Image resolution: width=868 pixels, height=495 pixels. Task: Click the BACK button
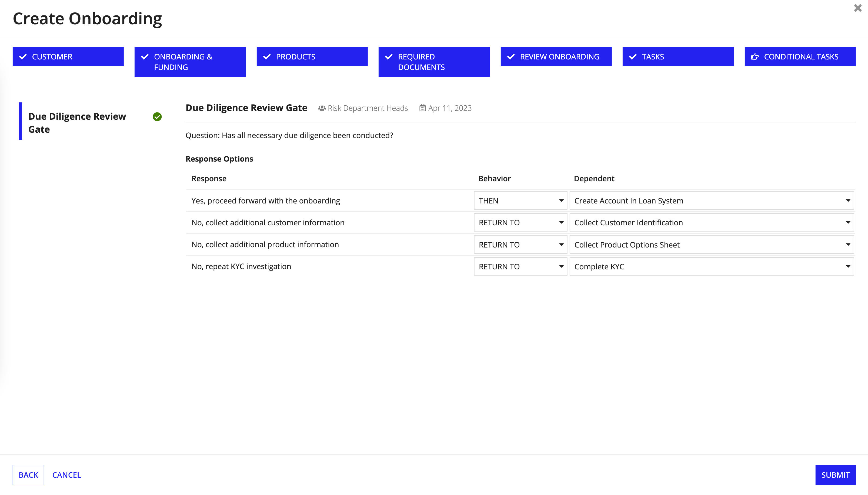pos(28,475)
